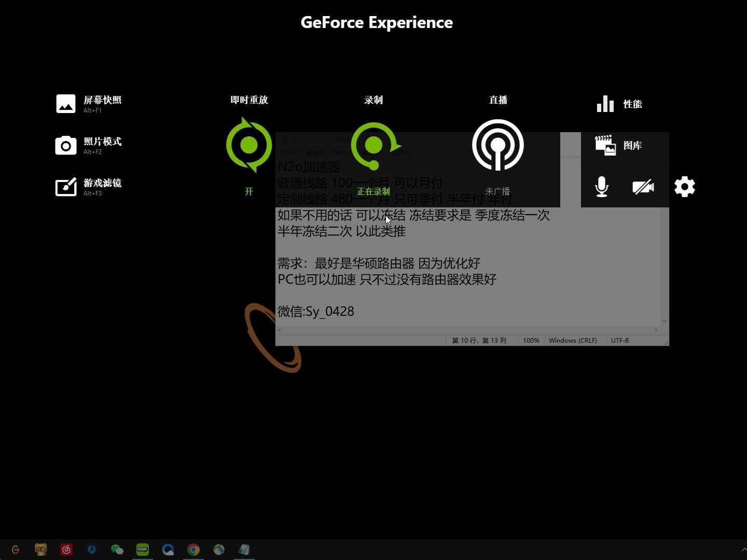Open 性能 performance bar-chart icon
This screenshot has width=747, height=560.
(x=605, y=104)
